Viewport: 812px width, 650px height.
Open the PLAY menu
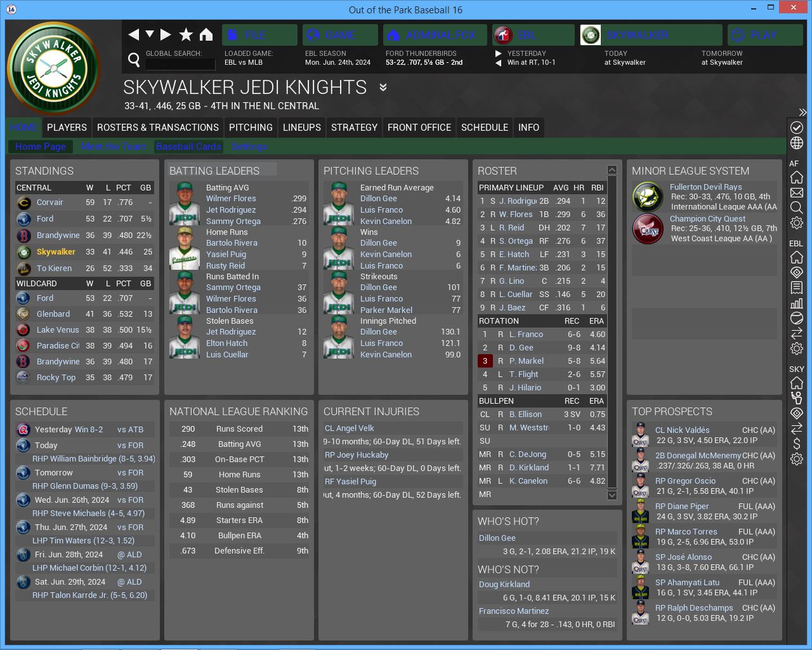click(765, 35)
